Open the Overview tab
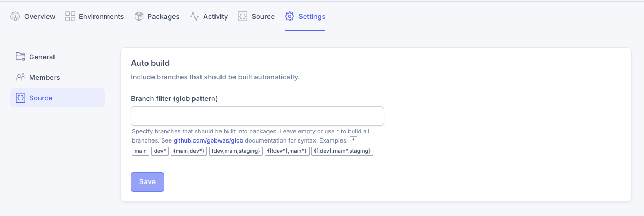The image size is (644, 216). pos(33,16)
